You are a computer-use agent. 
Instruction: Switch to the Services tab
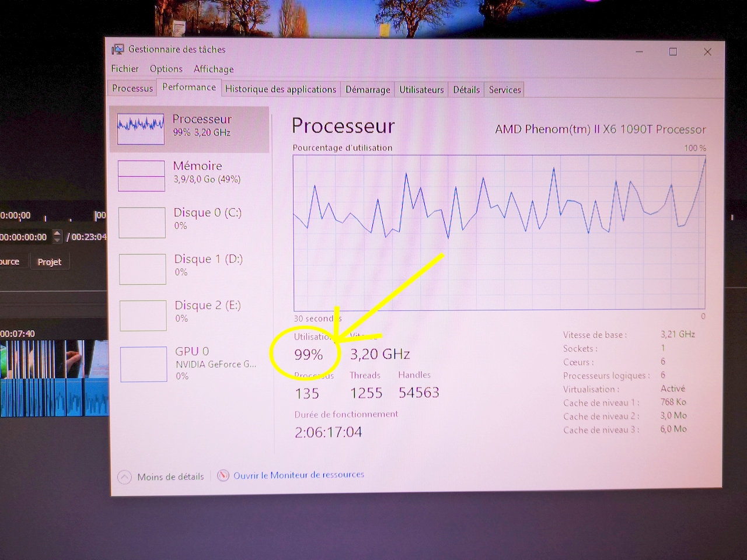click(x=505, y=90)
